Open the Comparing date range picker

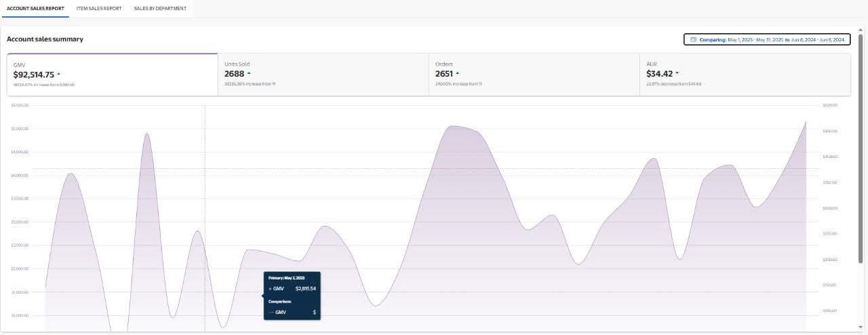click(x=766, y=39)
